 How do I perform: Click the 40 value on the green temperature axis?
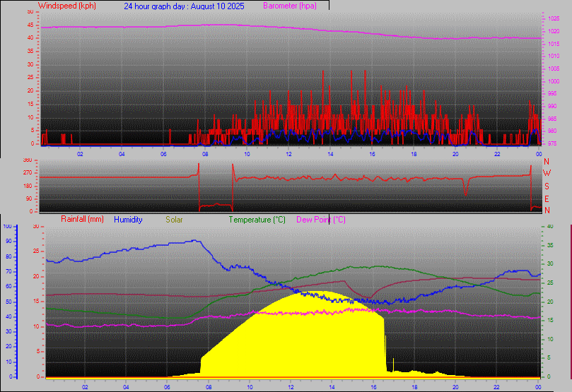click(550, 226)
